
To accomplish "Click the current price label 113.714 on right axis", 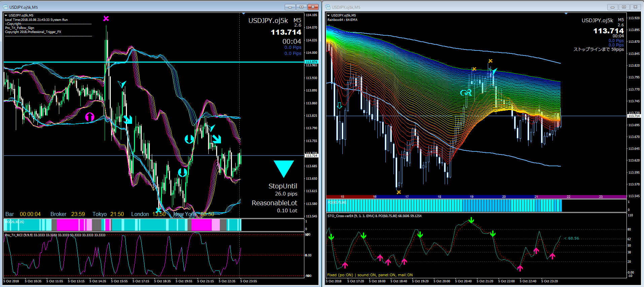I will (x=634, y=116).
